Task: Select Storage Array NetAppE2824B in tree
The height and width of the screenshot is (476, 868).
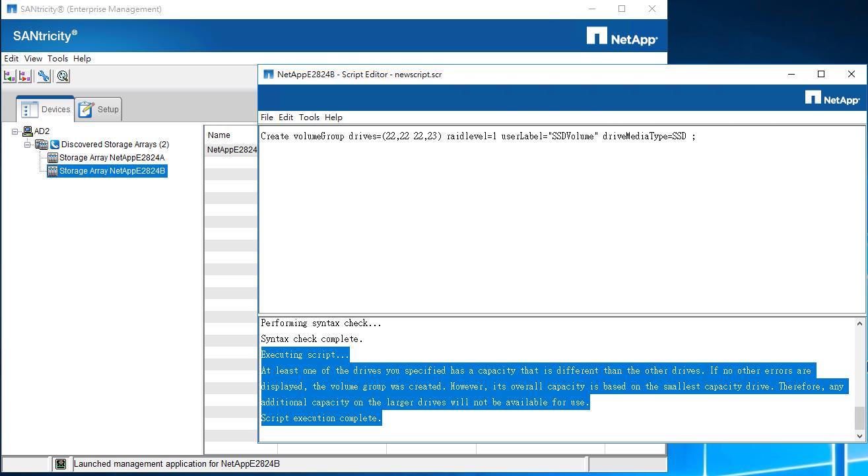Action: tap(112, 171)
